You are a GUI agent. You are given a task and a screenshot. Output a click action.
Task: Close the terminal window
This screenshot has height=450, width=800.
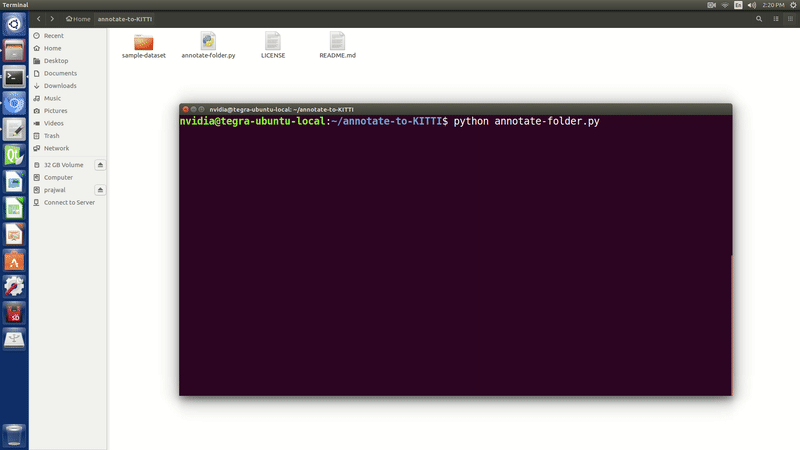click(186, 109)
